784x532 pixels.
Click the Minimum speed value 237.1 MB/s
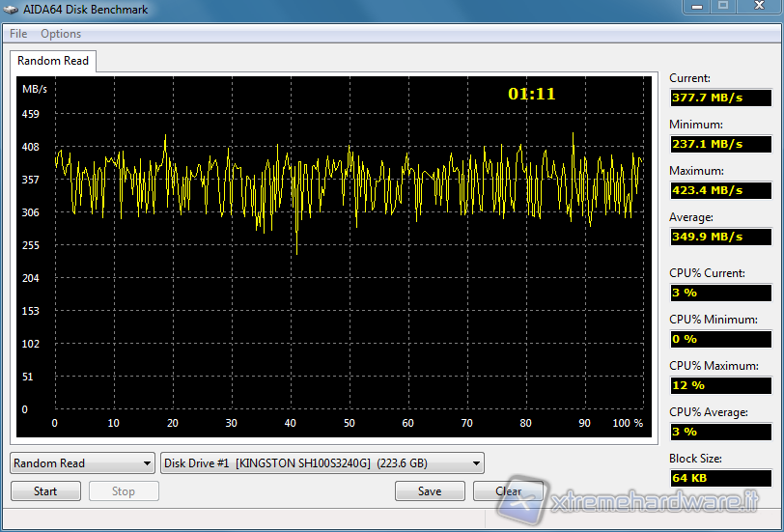(x=720, y=144)
